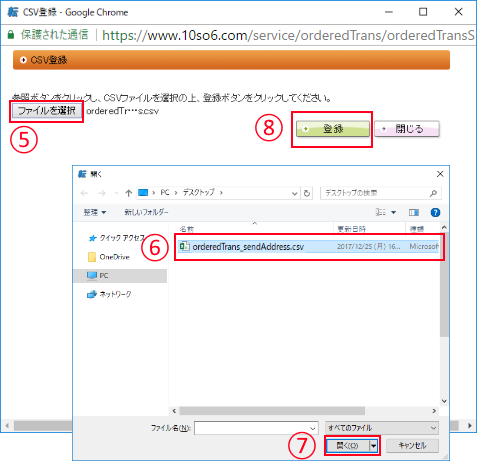This screenshot has height=461, width=477.
Task: Click the back arrow in file dialog
Action: pos(84,193)
